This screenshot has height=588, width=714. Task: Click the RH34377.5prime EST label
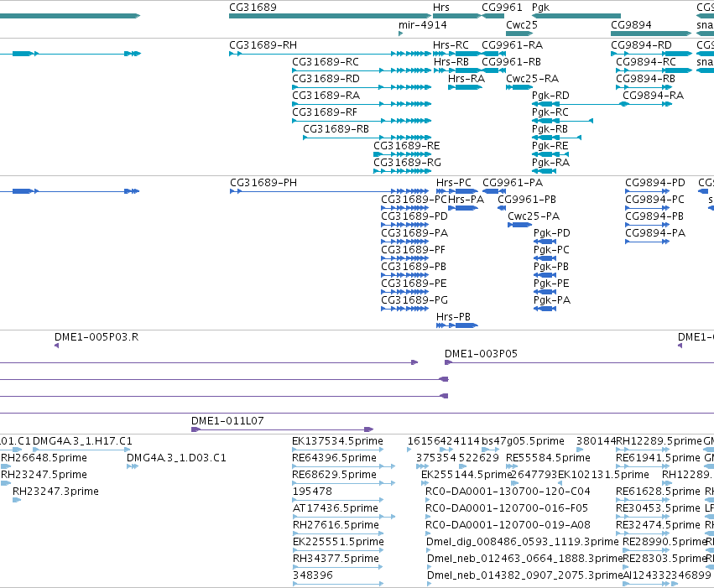coord(336,559)
